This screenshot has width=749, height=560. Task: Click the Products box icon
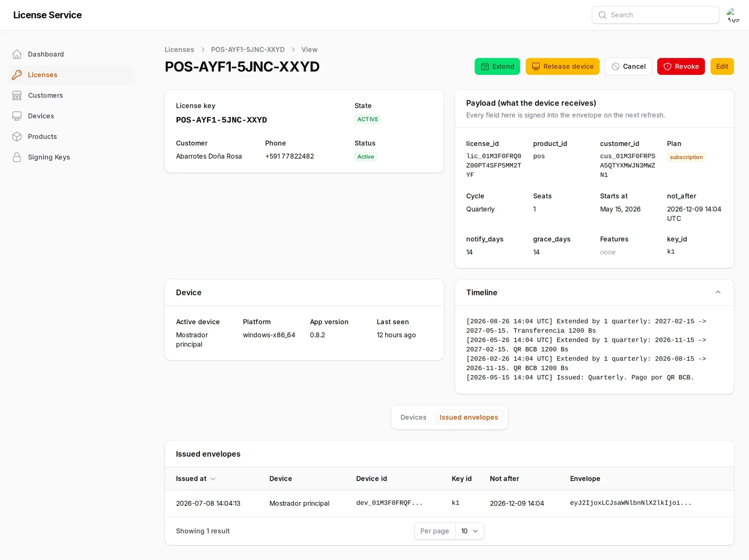17,137
